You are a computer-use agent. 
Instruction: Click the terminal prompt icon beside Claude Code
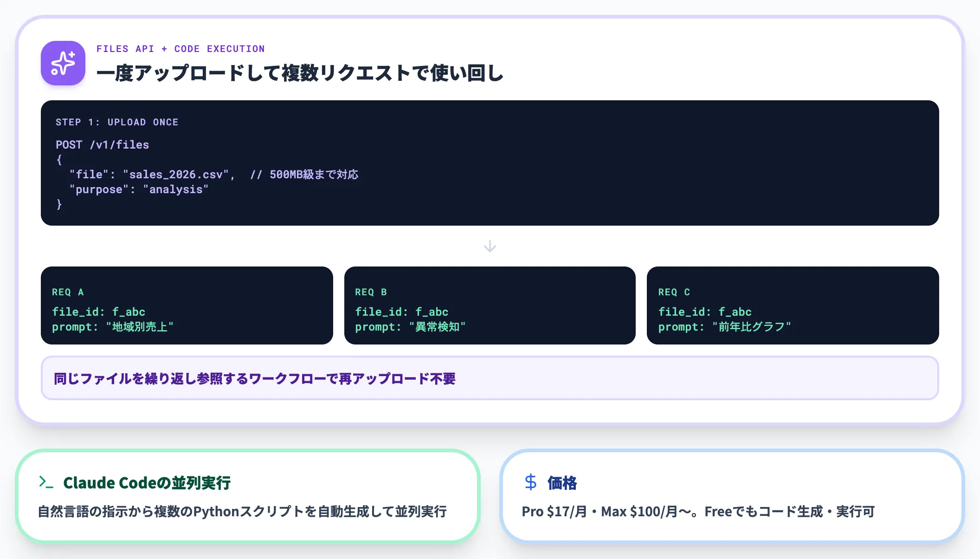pos(46,482)
